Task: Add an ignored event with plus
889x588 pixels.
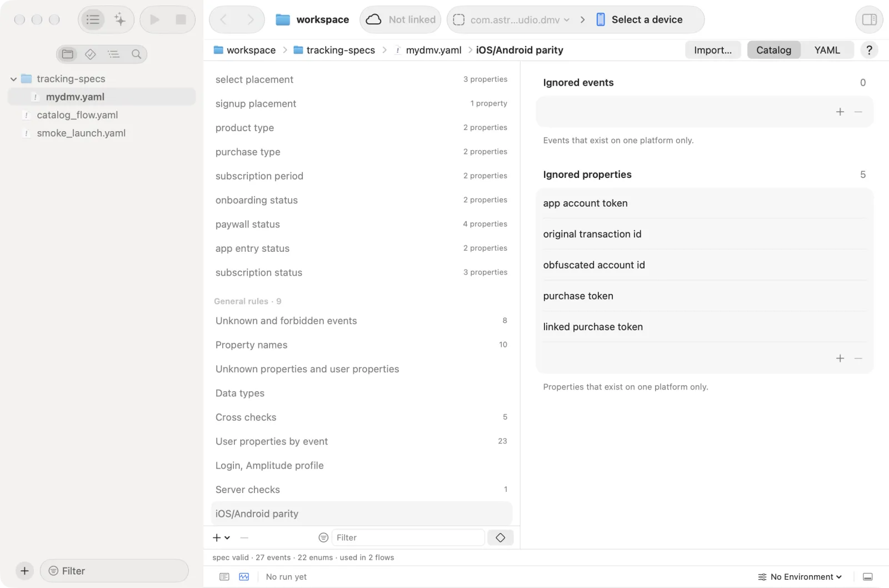Action: click(840, 112)
